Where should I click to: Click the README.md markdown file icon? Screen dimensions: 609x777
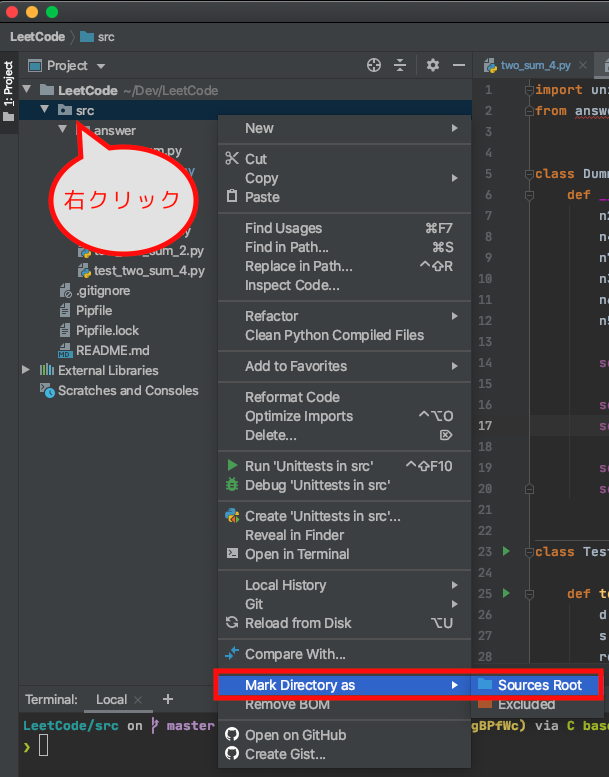pos(65,351)
